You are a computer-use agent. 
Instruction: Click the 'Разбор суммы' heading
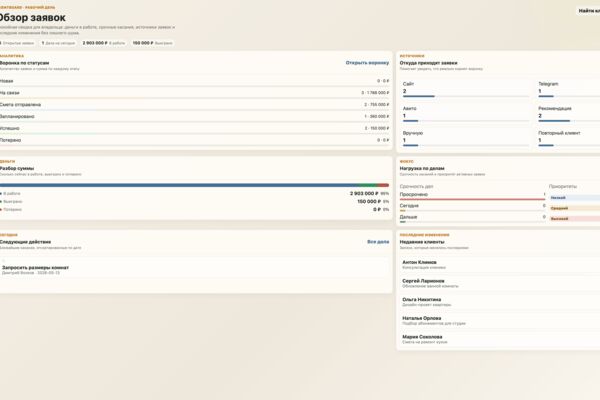click(x=17, y=168)
